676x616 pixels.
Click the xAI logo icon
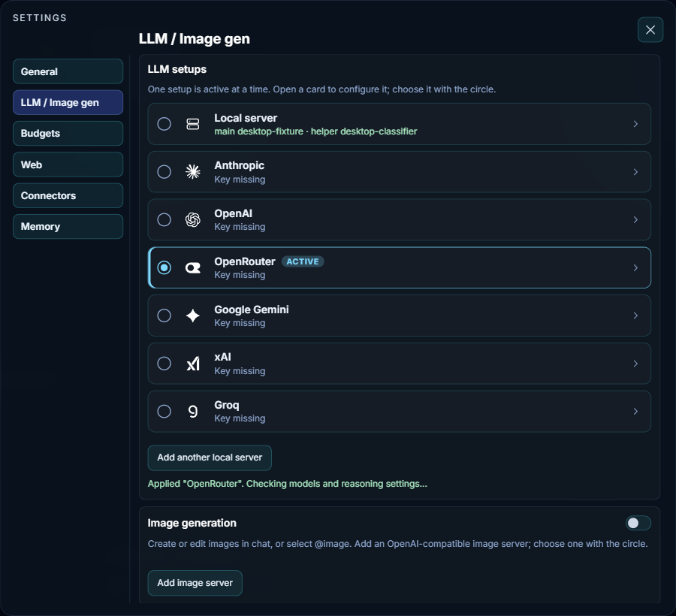193,364
